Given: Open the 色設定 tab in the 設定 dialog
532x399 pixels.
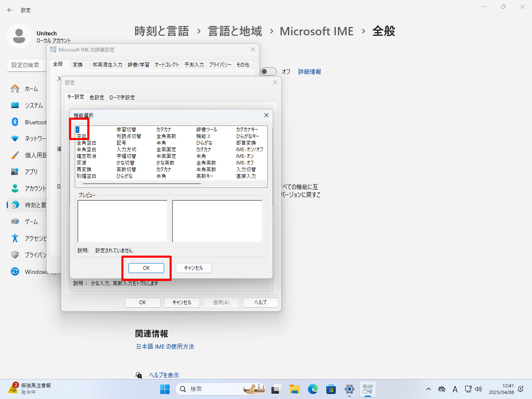Looking at the screenshot, I should click(97, 97).
